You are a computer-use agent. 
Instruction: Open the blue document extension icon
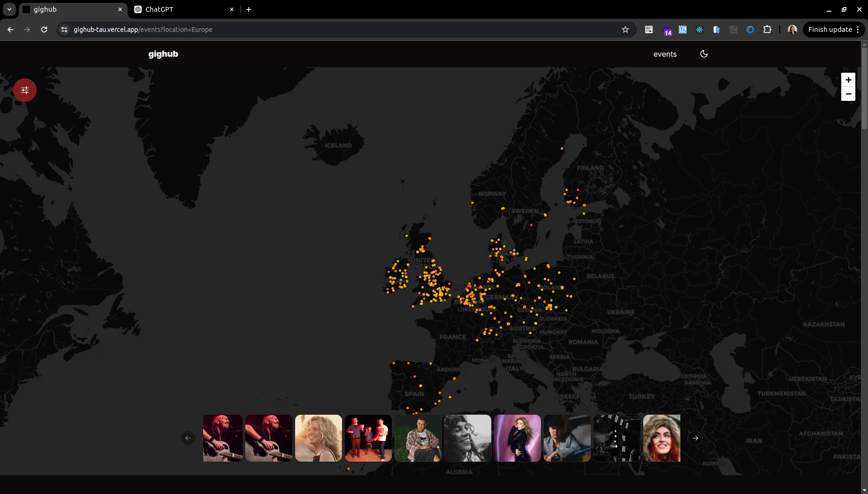click(716, 30)
